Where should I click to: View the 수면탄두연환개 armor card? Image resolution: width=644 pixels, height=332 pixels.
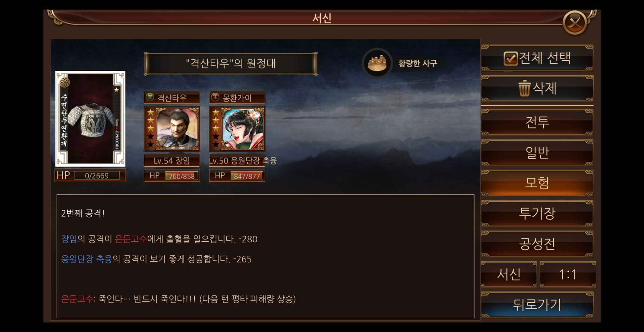[x=90, y=119]
